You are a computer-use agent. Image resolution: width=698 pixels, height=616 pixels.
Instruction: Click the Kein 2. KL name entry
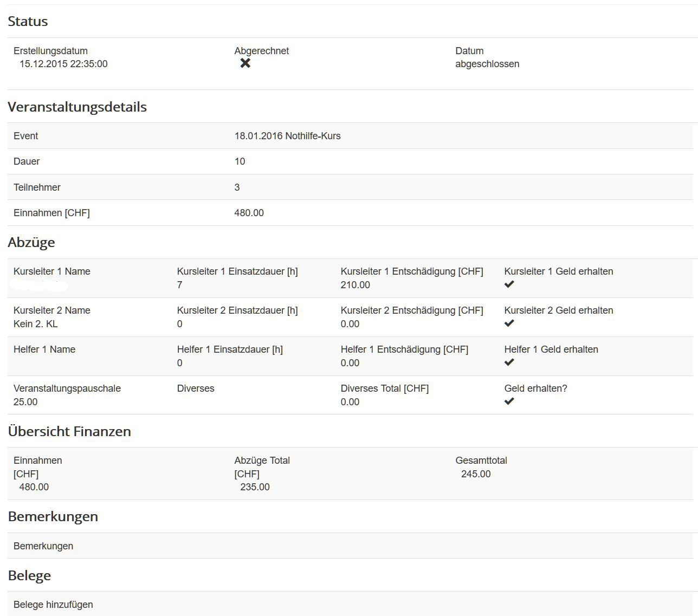tap(35, 324)
